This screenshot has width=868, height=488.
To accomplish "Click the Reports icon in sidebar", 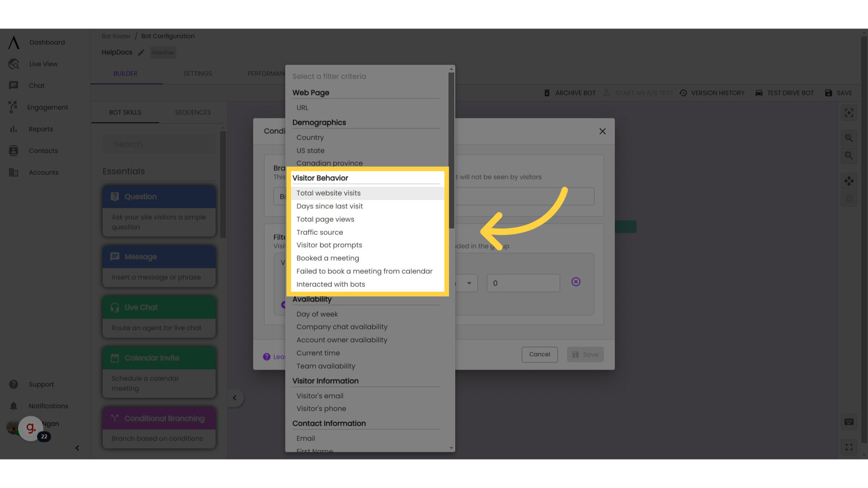I will pyautogui.click(x=13, y=129).
